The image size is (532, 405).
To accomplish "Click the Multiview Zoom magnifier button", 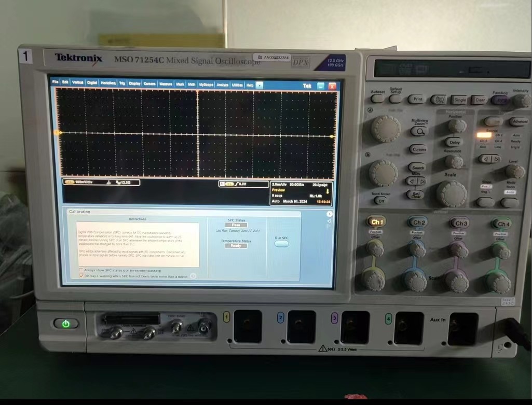I will click(420, 132).
